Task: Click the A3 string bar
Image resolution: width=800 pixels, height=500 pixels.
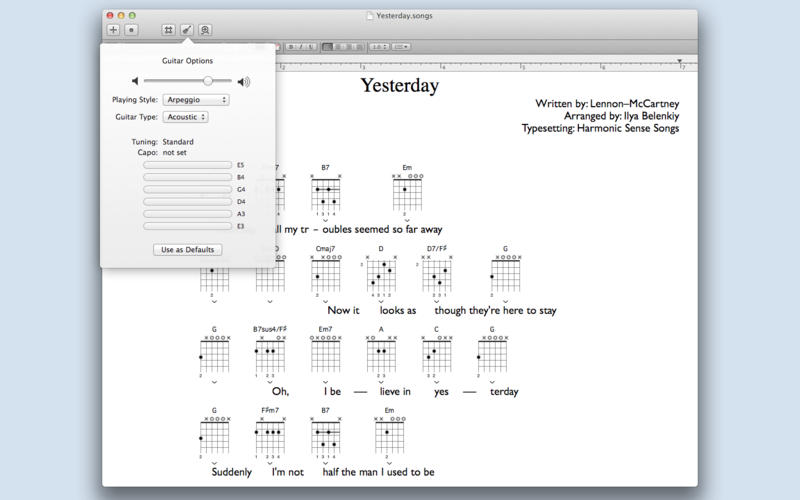Action: pos(187,214)
